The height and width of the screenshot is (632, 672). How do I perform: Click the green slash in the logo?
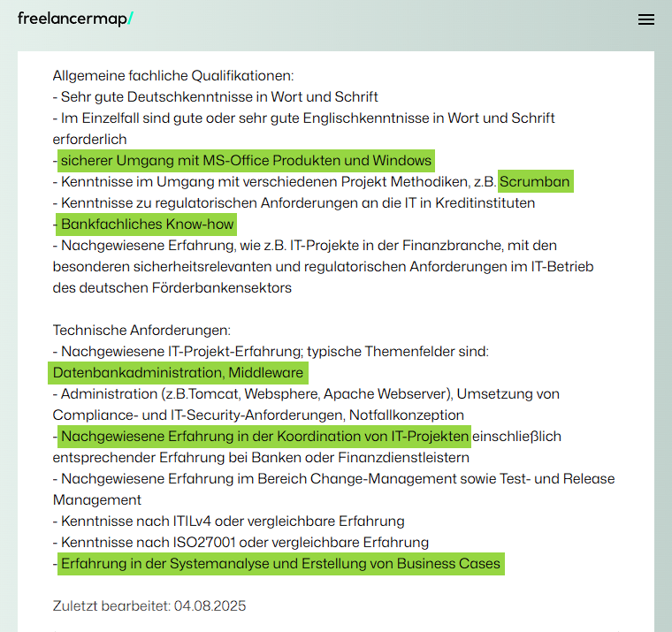[131, 19]
